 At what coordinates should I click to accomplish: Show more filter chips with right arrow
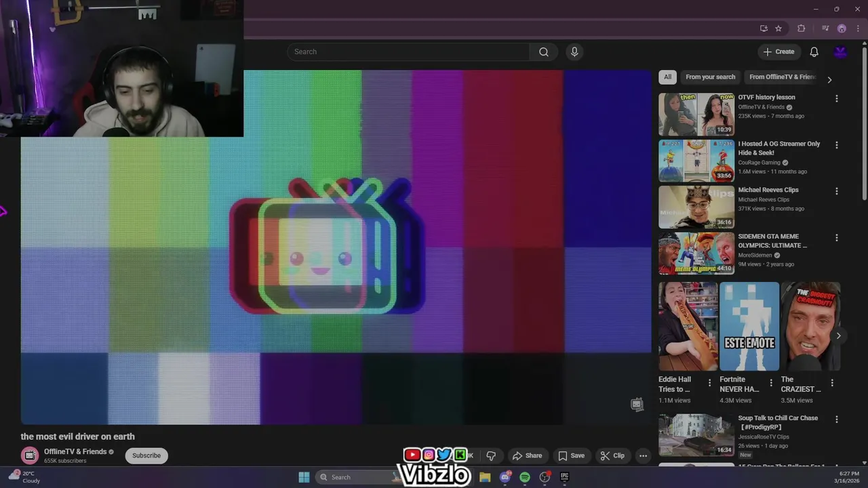829,79
